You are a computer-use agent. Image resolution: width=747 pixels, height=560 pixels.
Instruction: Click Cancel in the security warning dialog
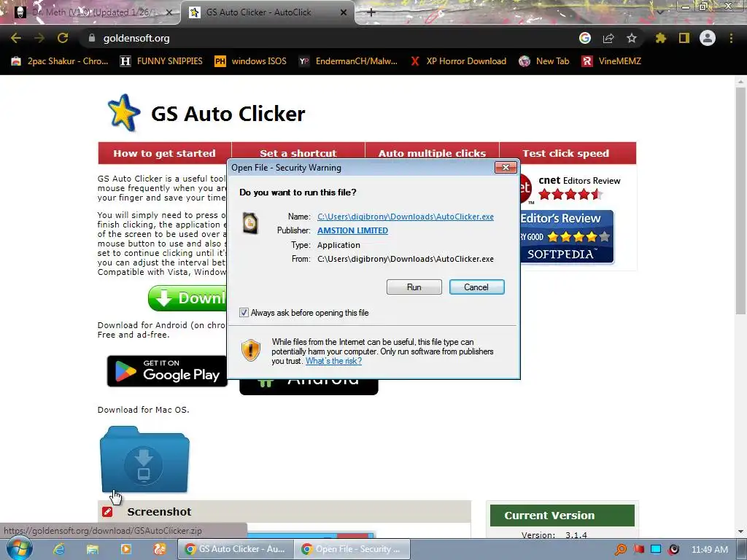[476, 287]
